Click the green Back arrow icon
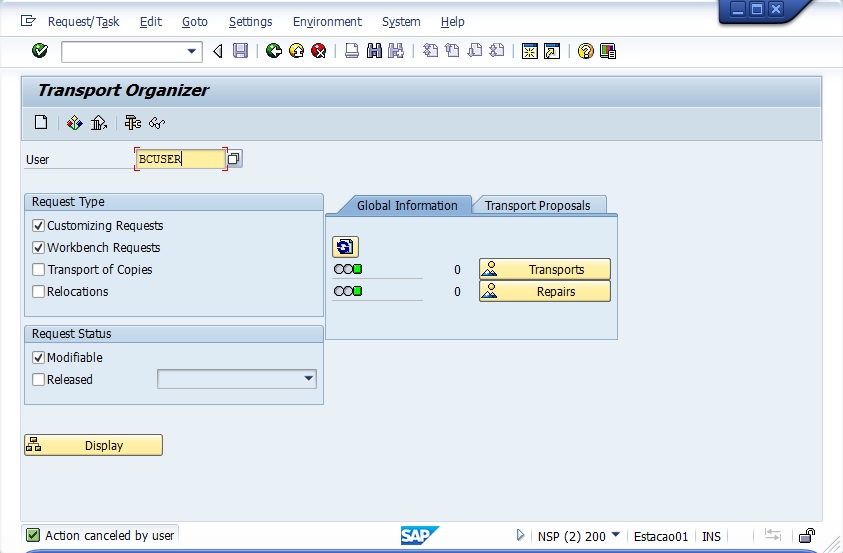Image resolution: width=843 pixels, height=553 pixels. click(274, 51)
